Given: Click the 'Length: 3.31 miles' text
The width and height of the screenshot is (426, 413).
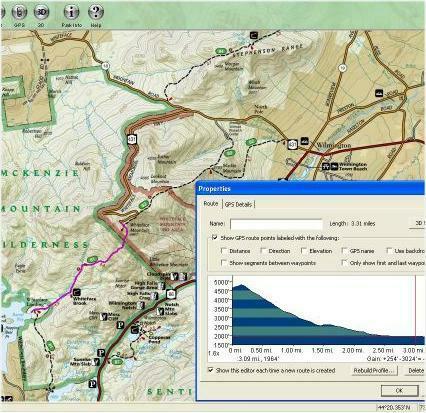Looking at the screenshot, I should coord(352,224).
